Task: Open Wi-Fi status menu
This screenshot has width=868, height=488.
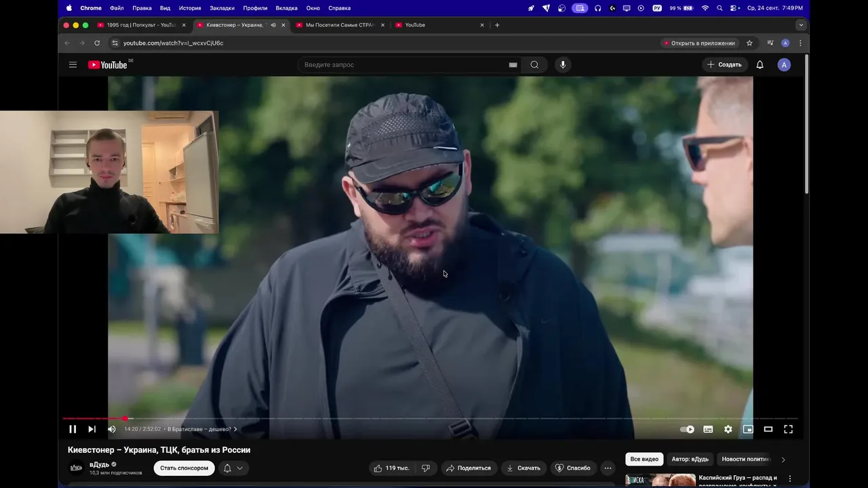Action: pyautogui.click(x=705, y=8)
